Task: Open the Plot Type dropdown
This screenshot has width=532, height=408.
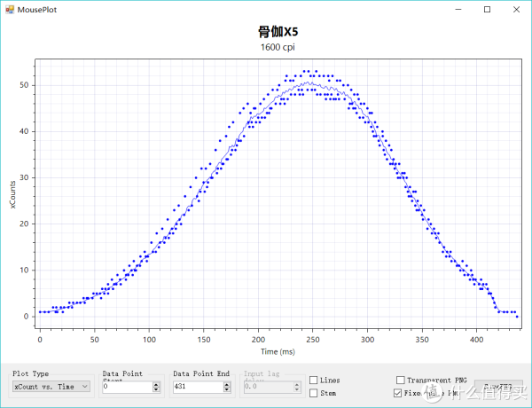Action: point(51,387)
